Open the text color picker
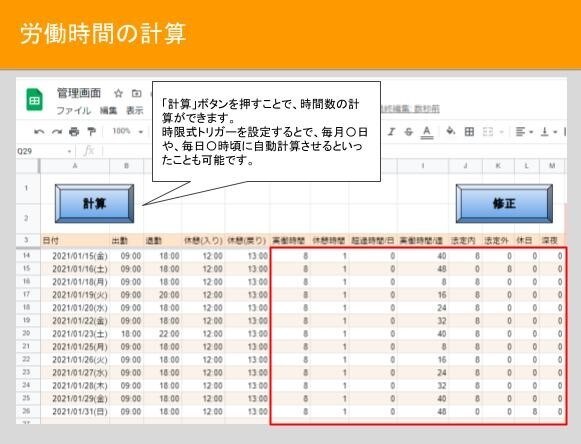This screenshot has width=581, height=444. pyautogui.click(x=427, y=132)
